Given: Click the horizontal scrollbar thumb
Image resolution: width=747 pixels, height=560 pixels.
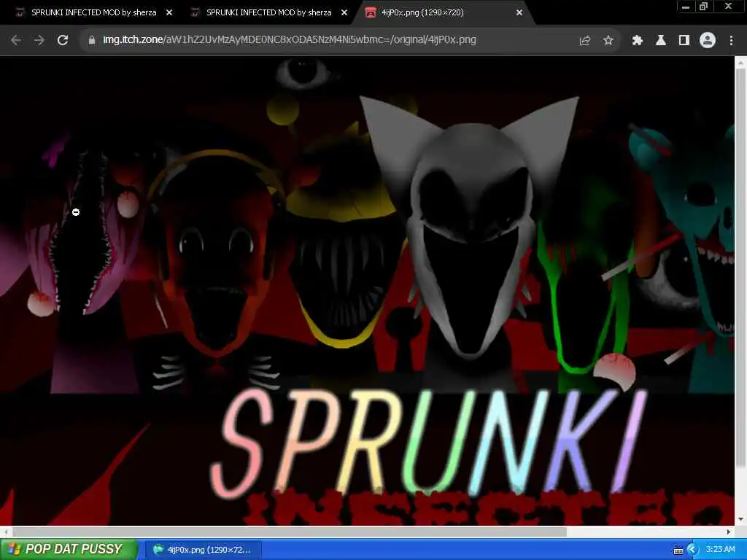Looking at the screenshot, I should click(289, 532).
